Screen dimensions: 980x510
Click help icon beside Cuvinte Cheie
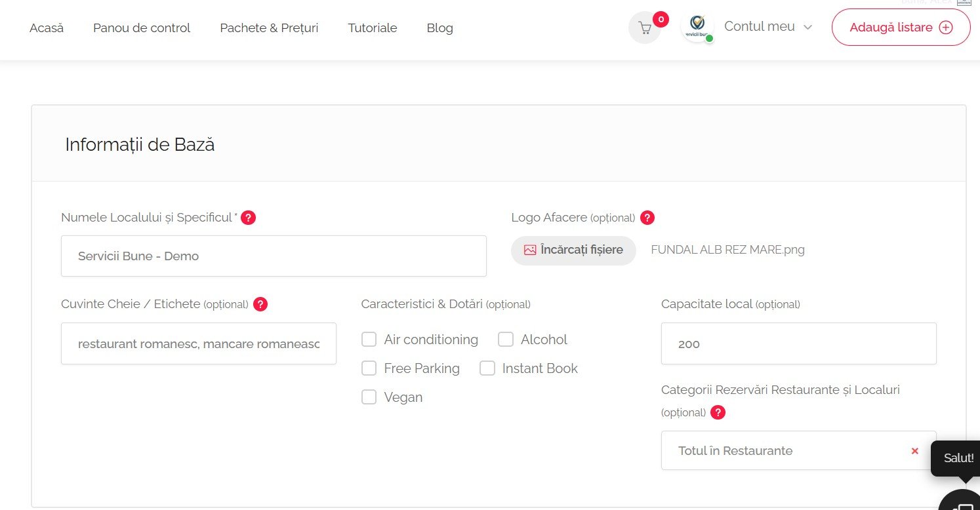coord(260,304)
